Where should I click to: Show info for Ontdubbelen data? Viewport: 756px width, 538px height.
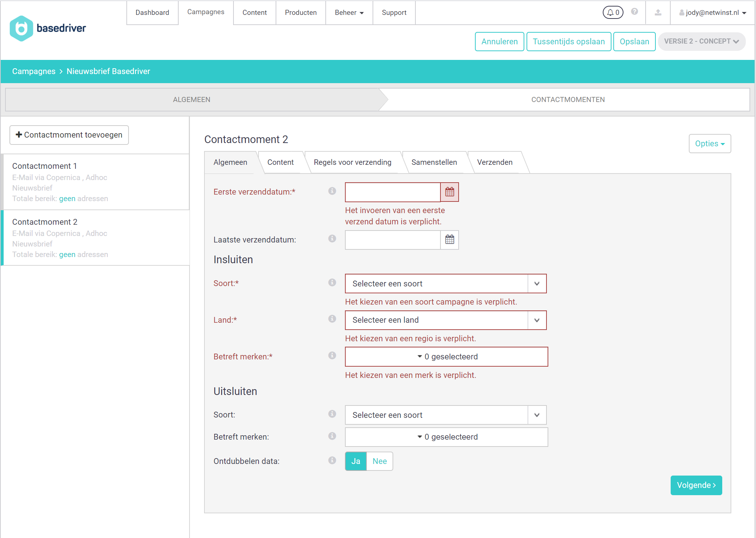click(332, 460)
